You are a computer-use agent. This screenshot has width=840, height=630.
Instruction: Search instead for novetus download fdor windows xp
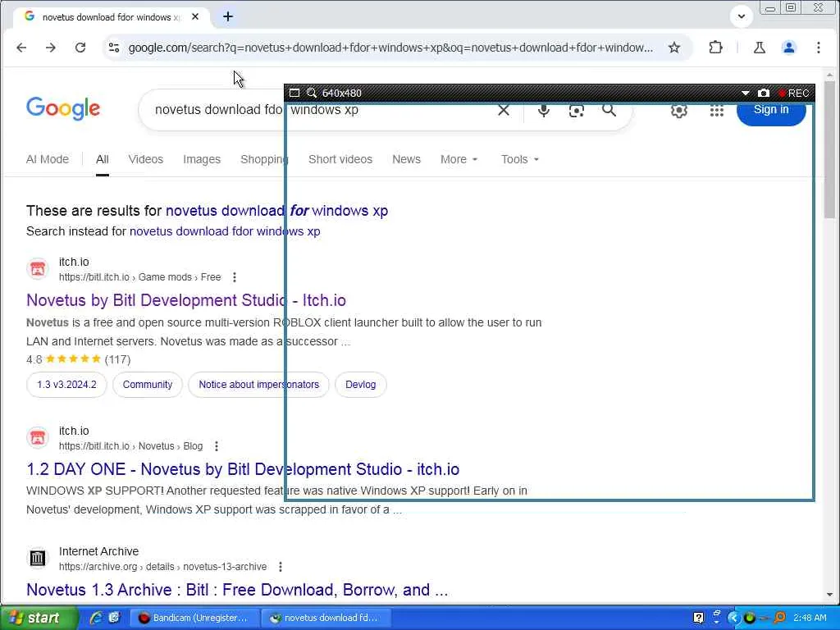coord(225,231)
